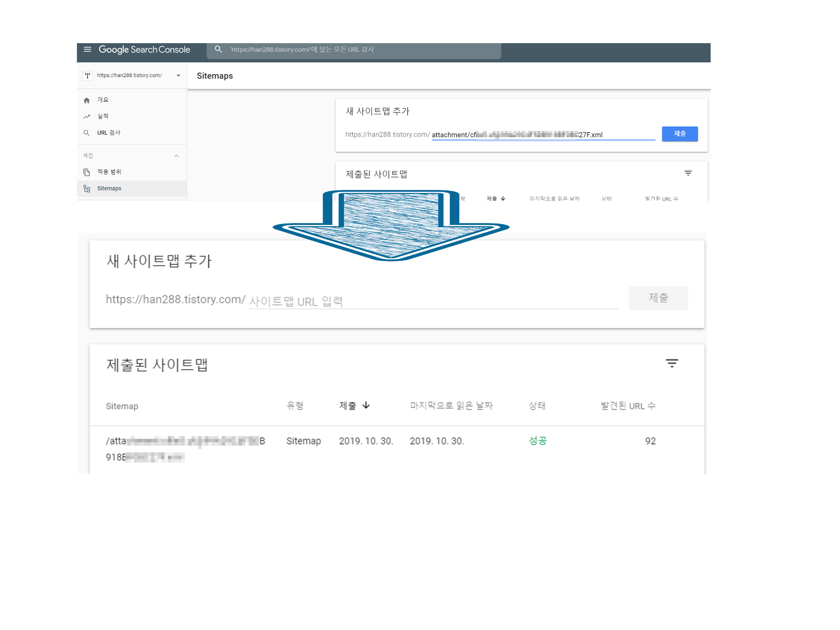The width and height of the screenshot is (840, 630).
Task: Click the Sitemap type cell
Action: pos(304,441)
